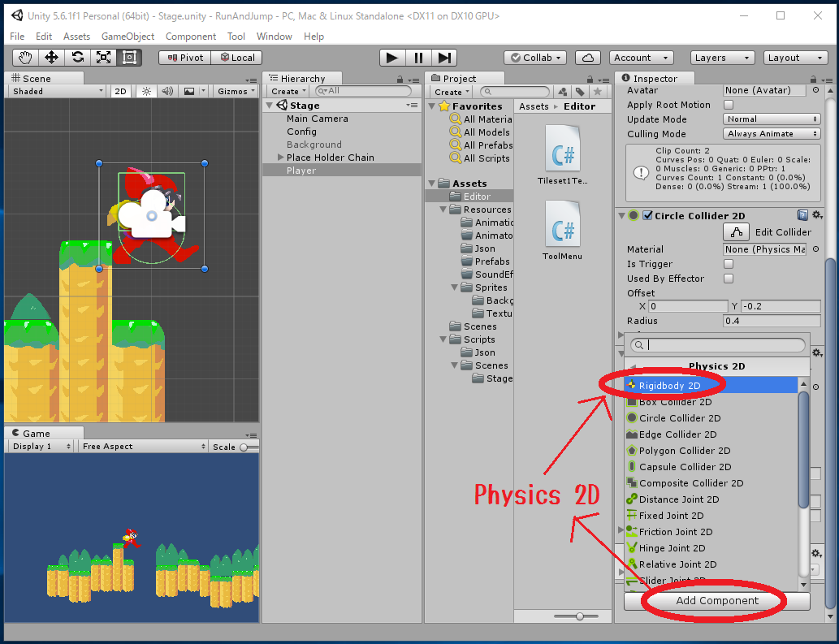Open the File menu
The image size is (839, 644).
tap(17, 37)
